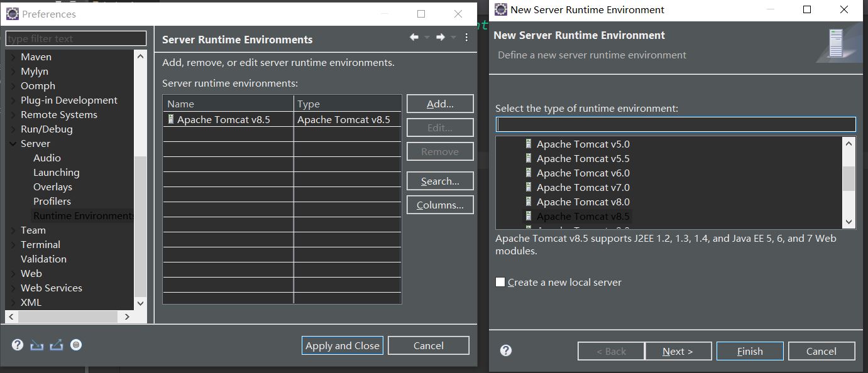
Task: Expand the Maven preference node
Action: 14,57
